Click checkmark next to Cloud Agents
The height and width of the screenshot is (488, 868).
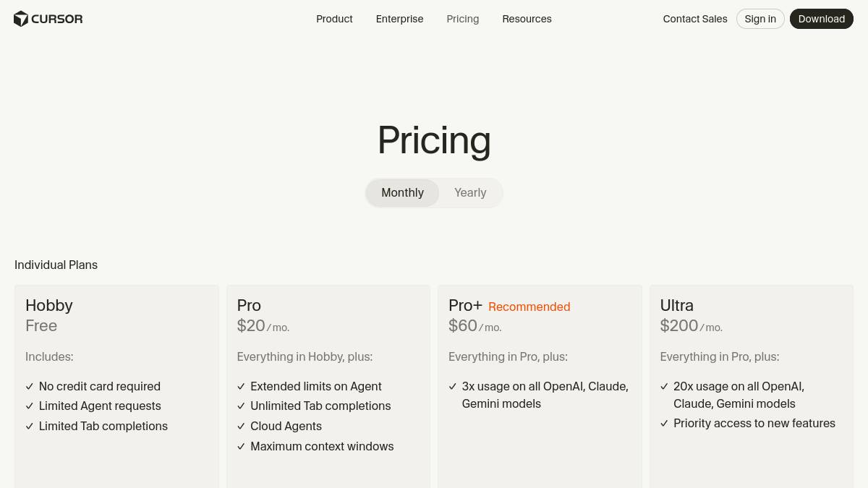coord(241,427)
